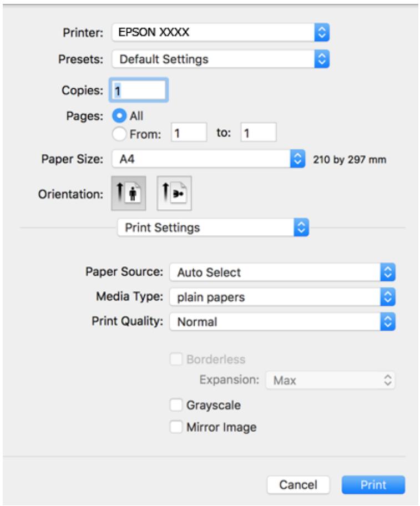
Task: Click the to page number field
Action: point(259,132)
